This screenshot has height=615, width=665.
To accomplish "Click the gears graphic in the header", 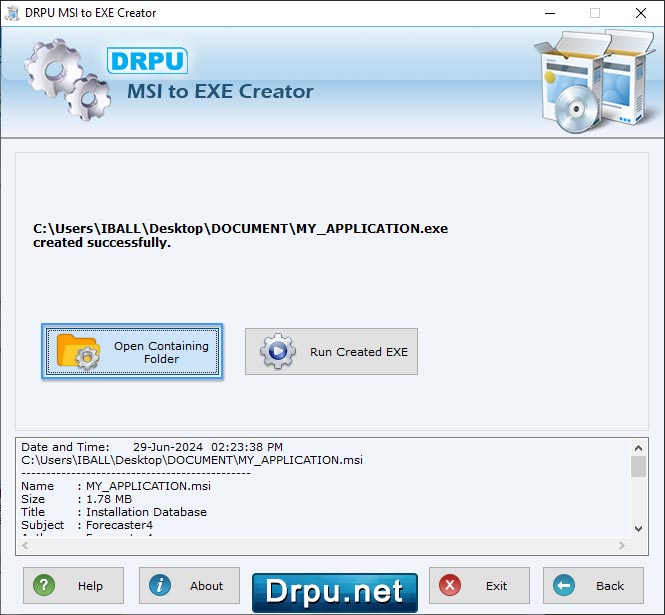I will point(67,79).
